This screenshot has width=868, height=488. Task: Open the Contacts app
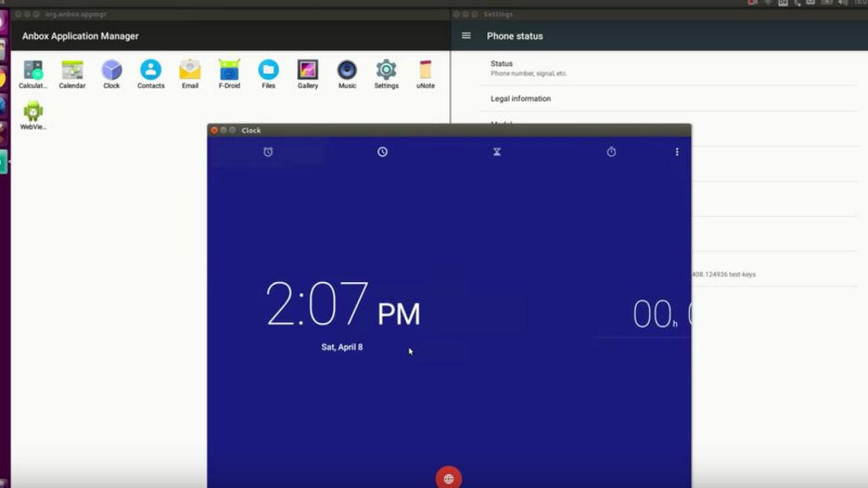(150, 72)
